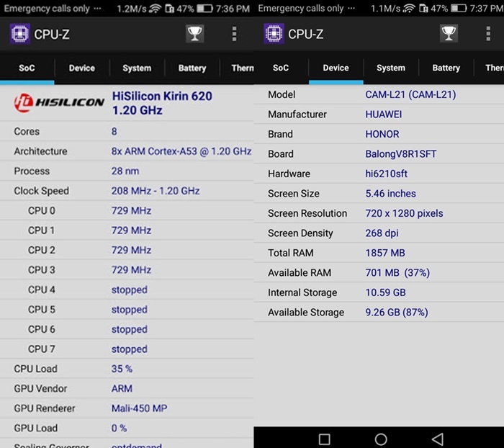Viewport: 504px width, 448px height.
Task: Switch to SoC tab on right screen
Action: (x=281, y=68)
